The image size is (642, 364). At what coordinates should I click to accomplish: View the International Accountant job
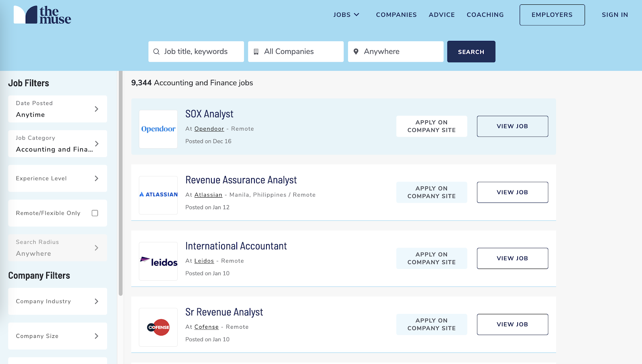[x=512, y=259]
